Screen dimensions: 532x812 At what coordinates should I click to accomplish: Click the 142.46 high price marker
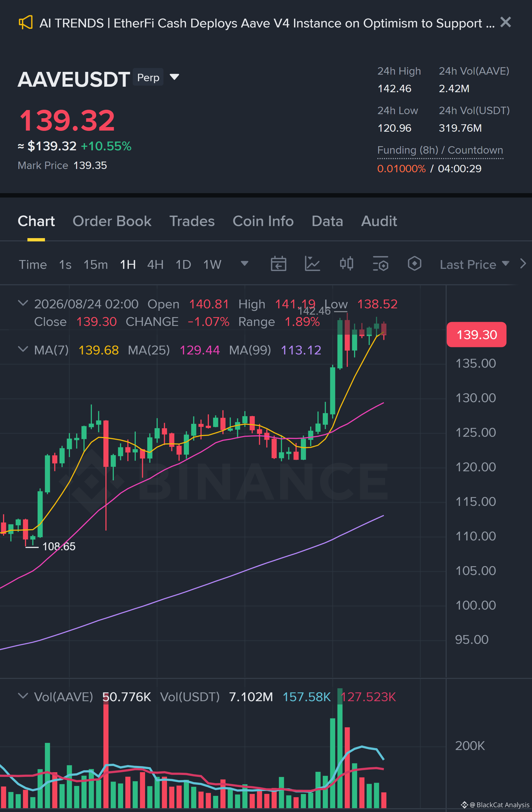point(314,311)
